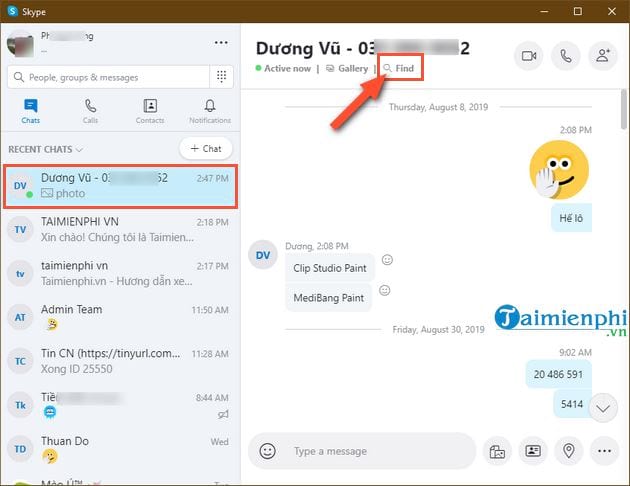Add people to the conversation
Viewport: 630px width, 486px height.
click(x=603, y=55)
